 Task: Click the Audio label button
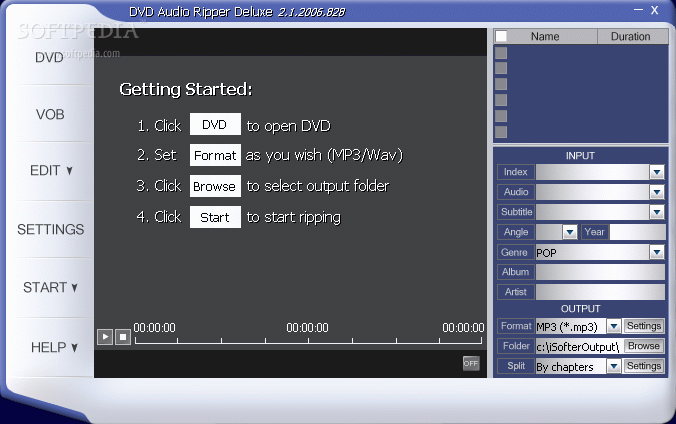tap(516, 192)
